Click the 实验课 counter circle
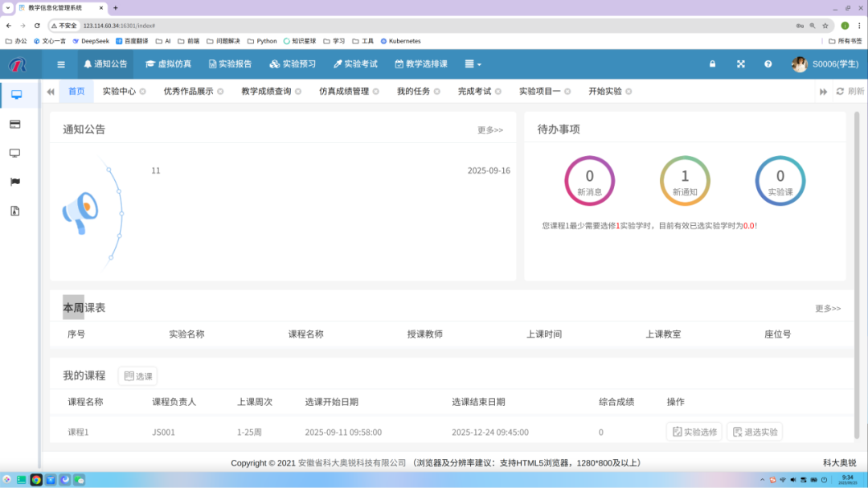Screen dimensions: 868x488 coord(780,181)
